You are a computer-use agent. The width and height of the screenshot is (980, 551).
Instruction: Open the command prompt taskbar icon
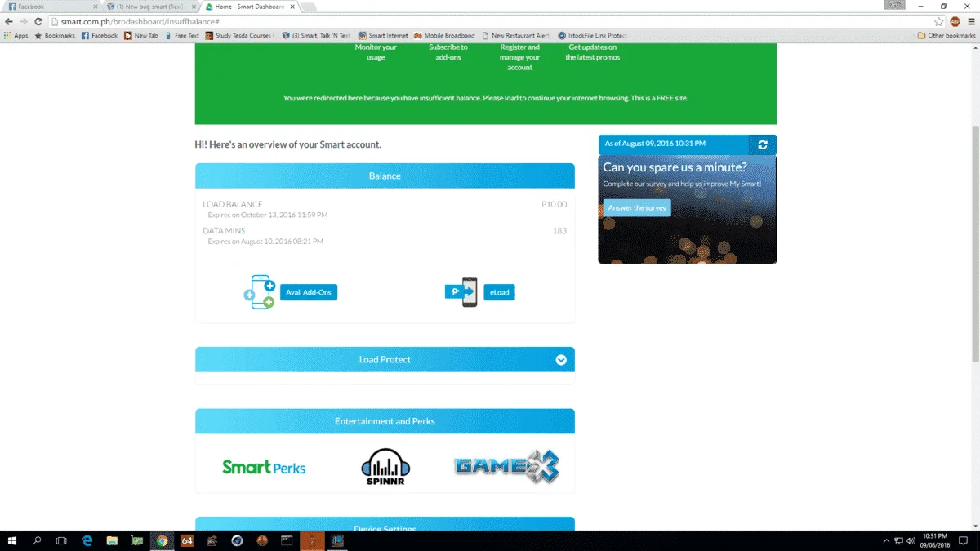(x=287, y=540)
